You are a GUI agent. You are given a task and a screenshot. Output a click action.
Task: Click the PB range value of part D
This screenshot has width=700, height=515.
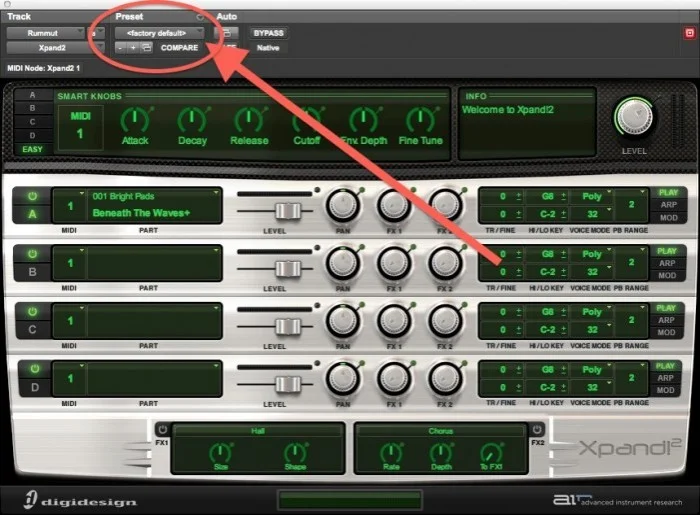coord(631,378)
